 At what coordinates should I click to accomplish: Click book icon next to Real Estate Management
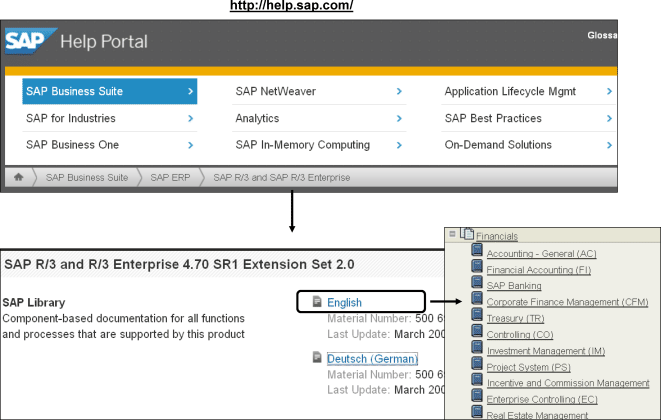coord(477,411)
